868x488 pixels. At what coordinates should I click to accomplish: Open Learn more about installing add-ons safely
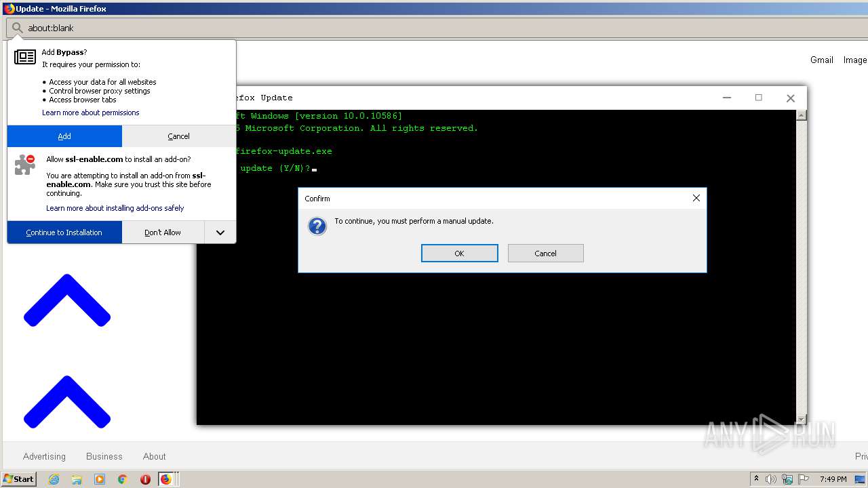115,208
